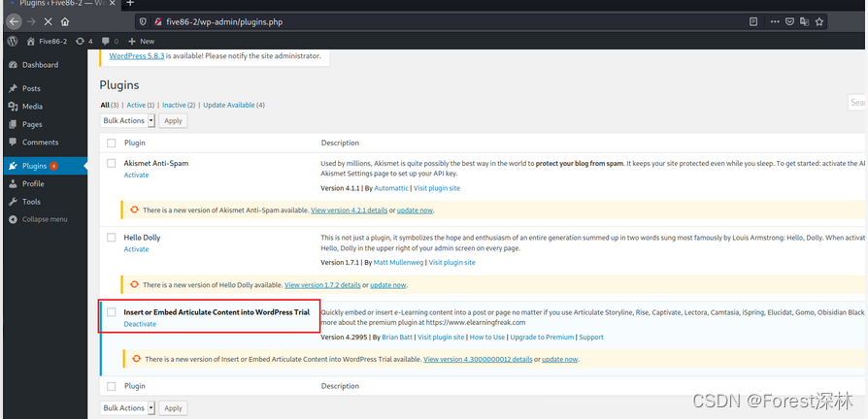View version 4.2.1 details for Akismet
Image resolution: width=868 pixels, height=419 pixels.
click(x=349, y=210)
